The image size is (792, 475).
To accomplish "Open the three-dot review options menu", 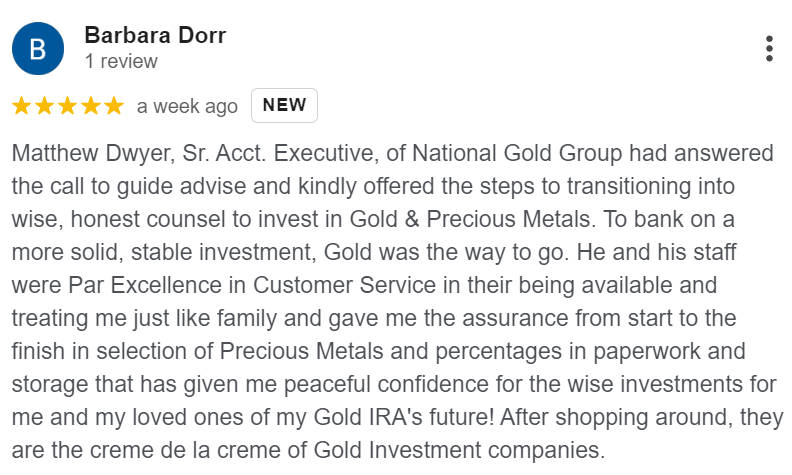I will tap(769, 49).
